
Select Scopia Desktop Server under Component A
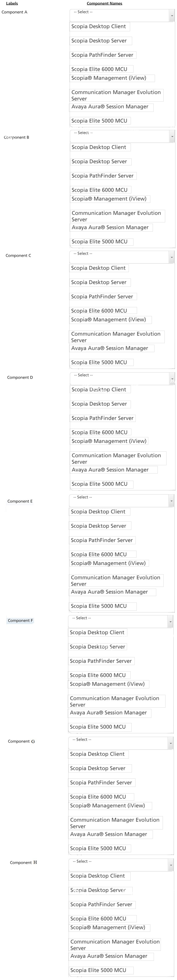click(x=101, y=41)
